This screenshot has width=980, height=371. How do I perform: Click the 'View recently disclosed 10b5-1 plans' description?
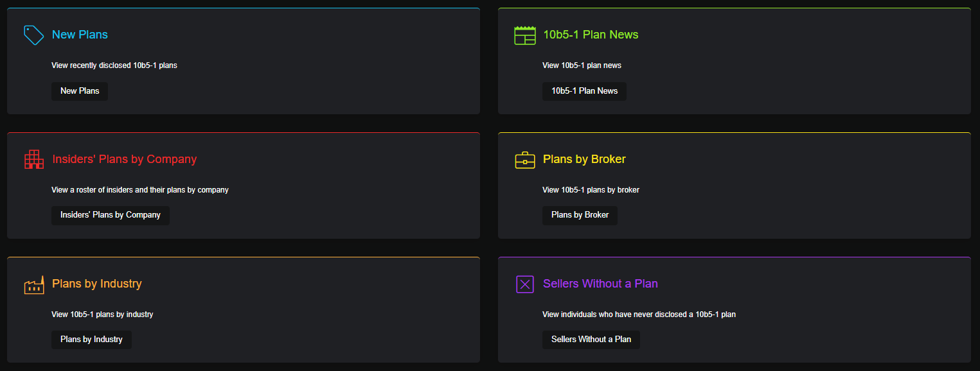(x=114, y=65)
